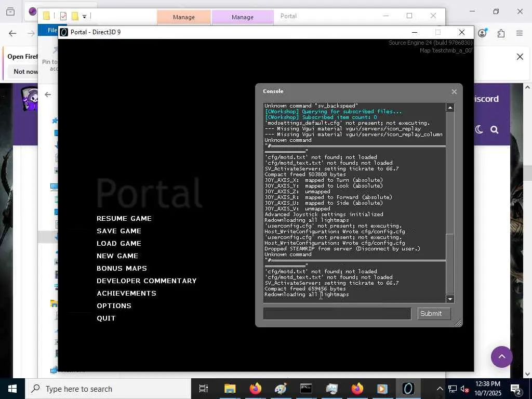Screen dimensions: 532x399
Task: Click Firefox page scrollbar up arrow
Action: (x=528, y=87)
